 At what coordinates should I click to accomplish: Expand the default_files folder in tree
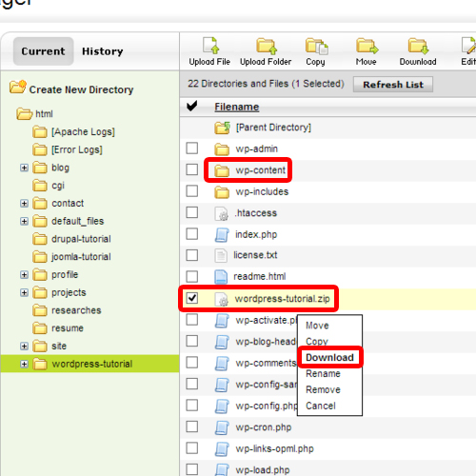pos(24,221)
